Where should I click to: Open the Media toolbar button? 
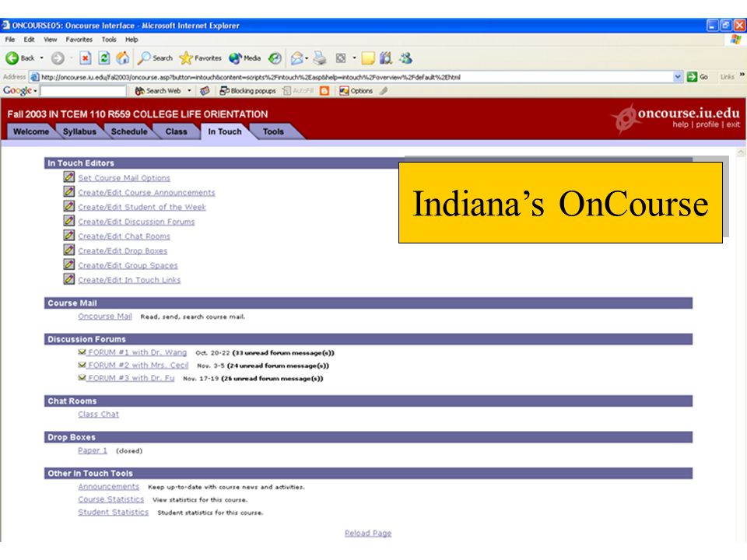click(245, 58)
